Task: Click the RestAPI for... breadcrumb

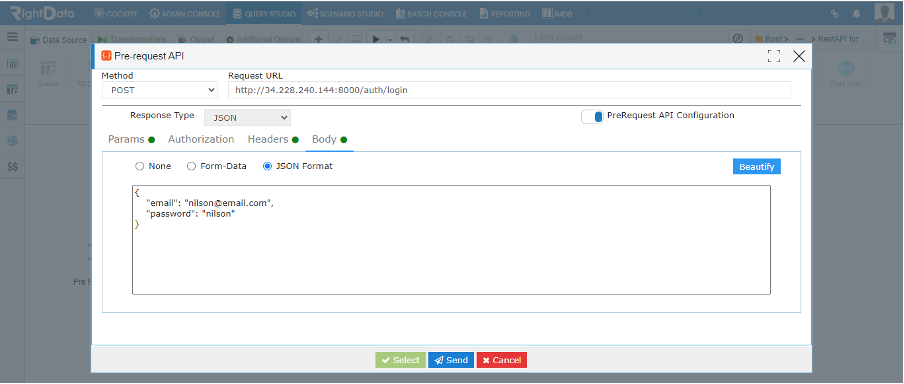Action: pyautogui.click(x=843, y=39)
